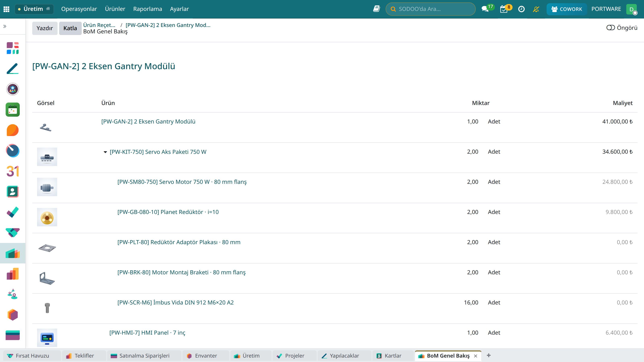The width and height of the screenshot is (644, 362).
Task: Expand the sidebar with double chevron
Action: 5,26
